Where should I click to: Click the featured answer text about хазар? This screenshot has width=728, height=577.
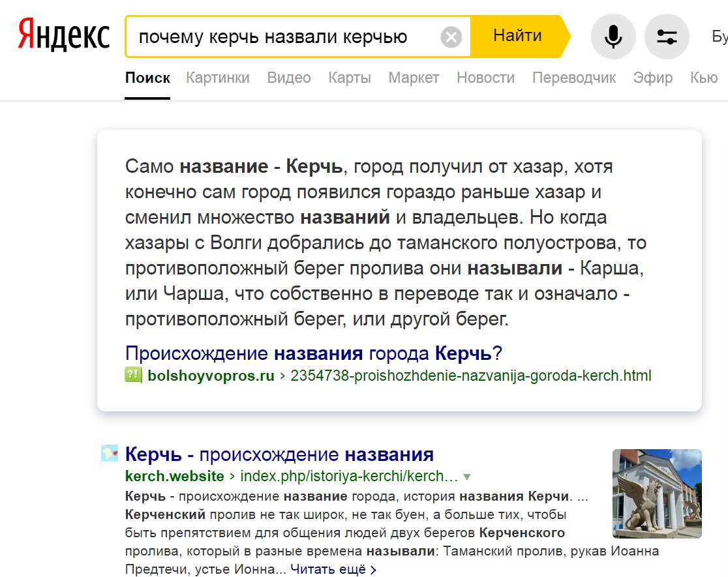(x=386, y=243)
